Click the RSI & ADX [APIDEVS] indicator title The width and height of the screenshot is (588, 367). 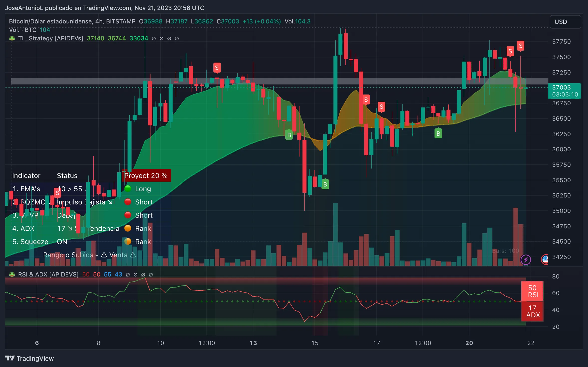[x=48, y=275]
